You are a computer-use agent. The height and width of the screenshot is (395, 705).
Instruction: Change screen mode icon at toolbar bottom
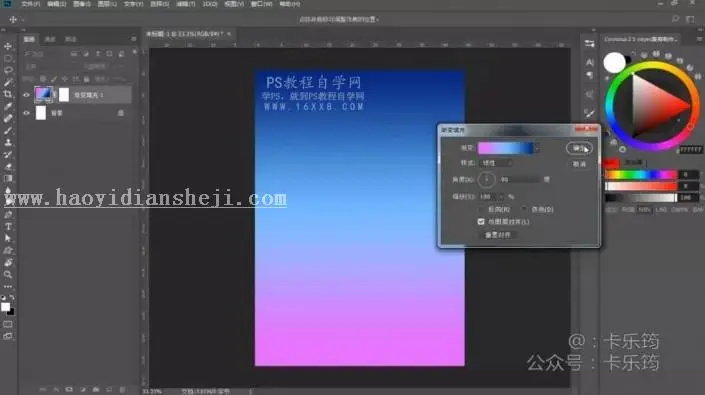coord(8,336)
